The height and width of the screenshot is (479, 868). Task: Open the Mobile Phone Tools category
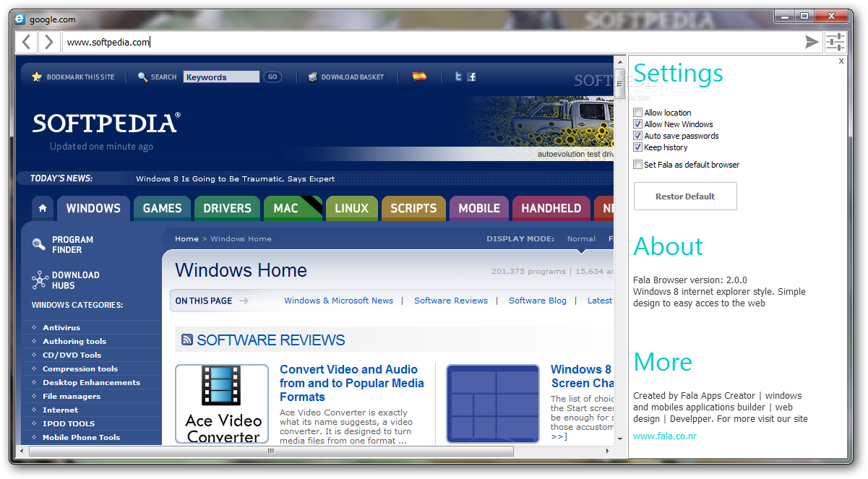82,437
